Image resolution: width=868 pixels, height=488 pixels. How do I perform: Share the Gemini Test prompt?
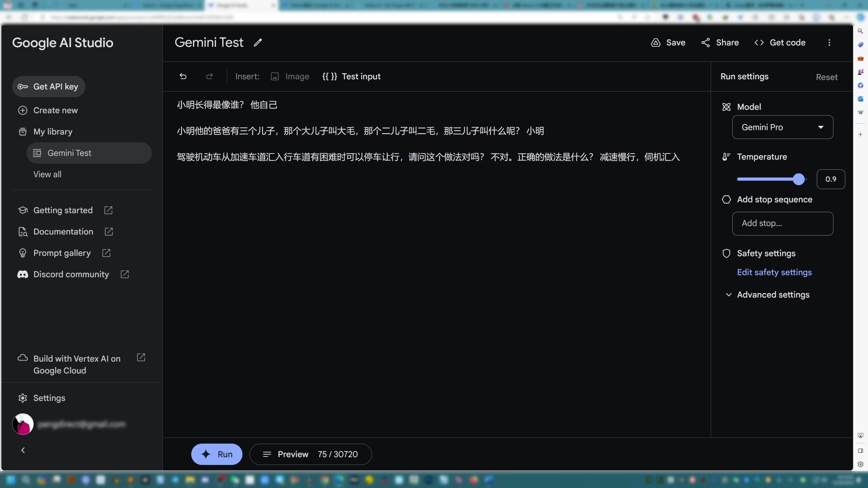[720, 42]
